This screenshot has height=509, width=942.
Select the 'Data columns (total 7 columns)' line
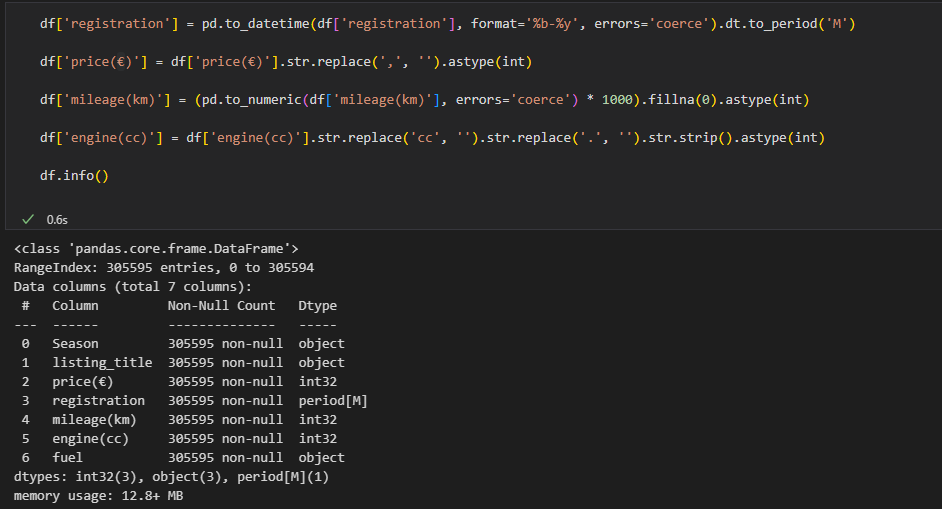(x=133, y=287)
